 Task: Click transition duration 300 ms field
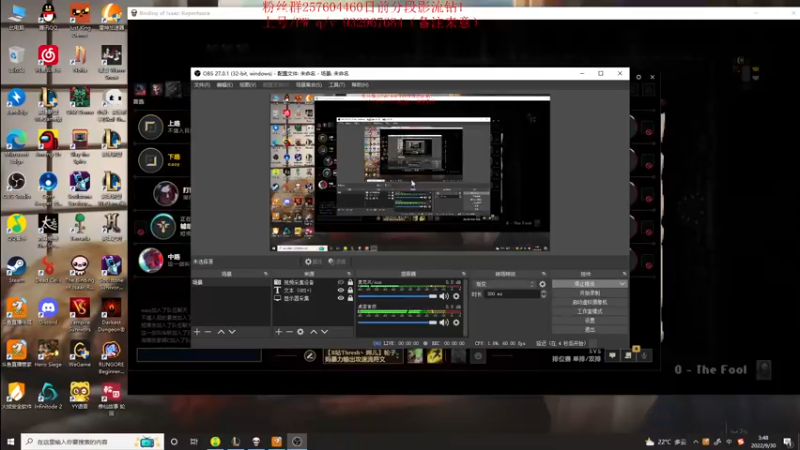click(511, 294)
